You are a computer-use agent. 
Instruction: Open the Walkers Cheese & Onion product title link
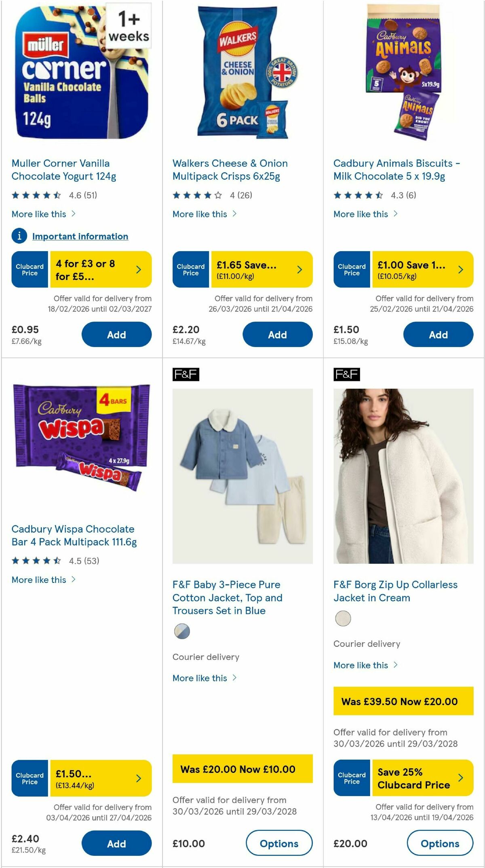[x=230, y=170]
